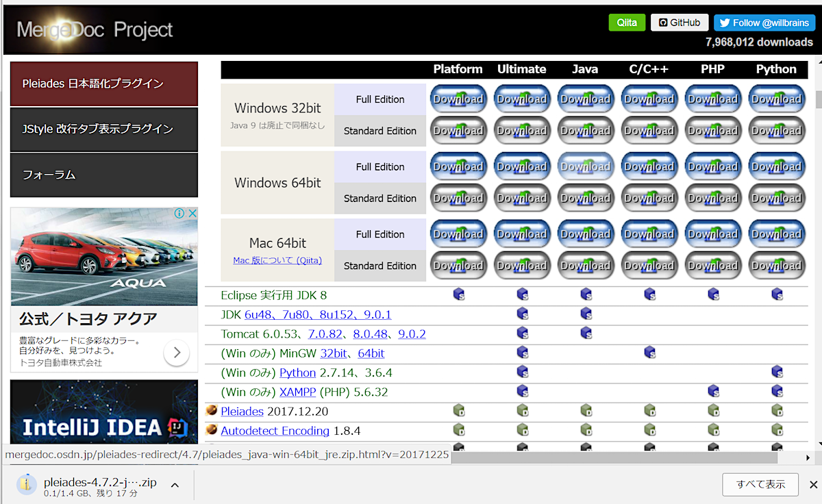Open the Toyota Aqua advertisement image

tap(104, 257)
